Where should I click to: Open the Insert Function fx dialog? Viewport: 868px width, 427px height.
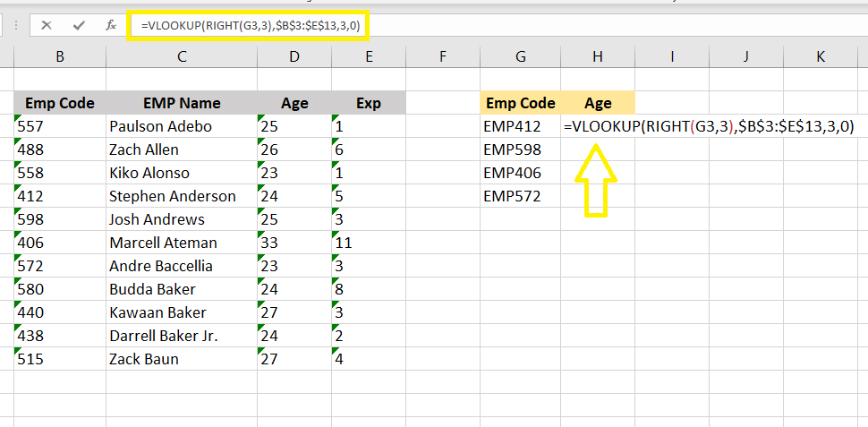pyautogui.click(x=111, y=25)
